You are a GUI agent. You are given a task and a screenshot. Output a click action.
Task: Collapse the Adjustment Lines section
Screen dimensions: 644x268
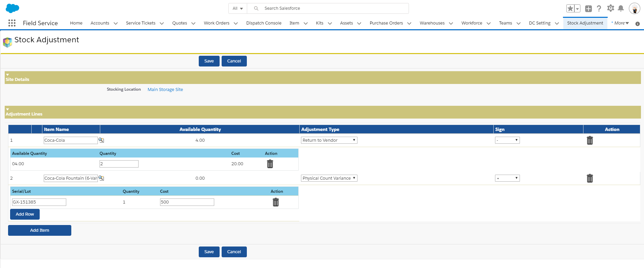pyautogui.click(x=7, y=109)
